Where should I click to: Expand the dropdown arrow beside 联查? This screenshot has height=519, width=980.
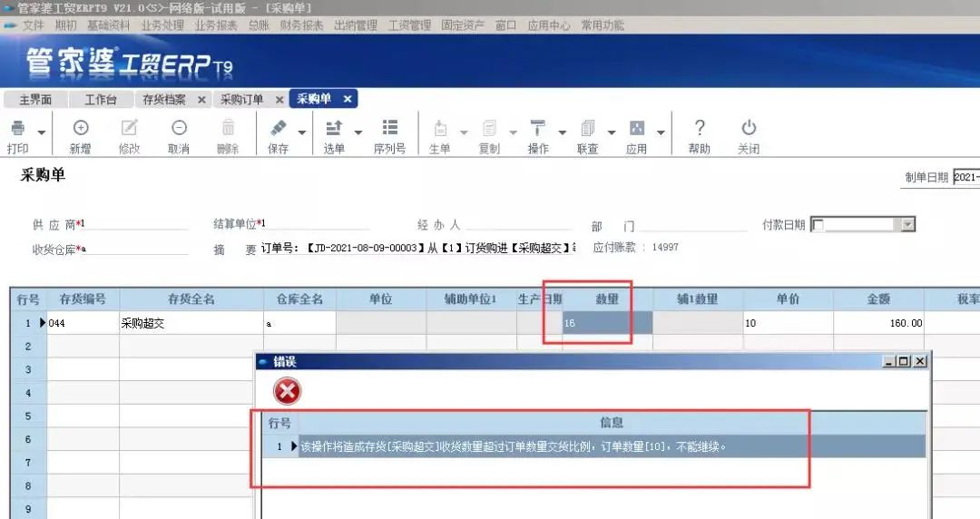click(612, 132)
